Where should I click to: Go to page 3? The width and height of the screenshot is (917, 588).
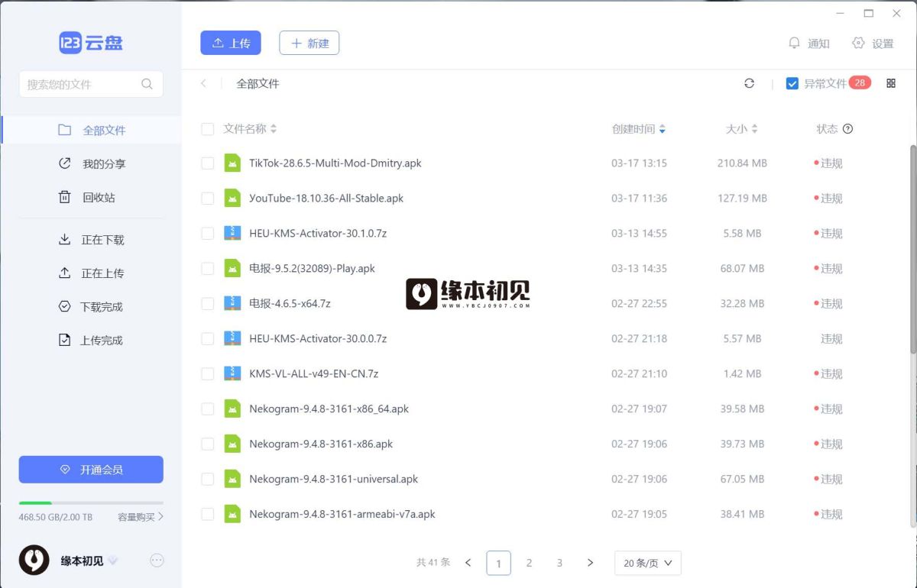pyautogui.click(x=559, y=563)
